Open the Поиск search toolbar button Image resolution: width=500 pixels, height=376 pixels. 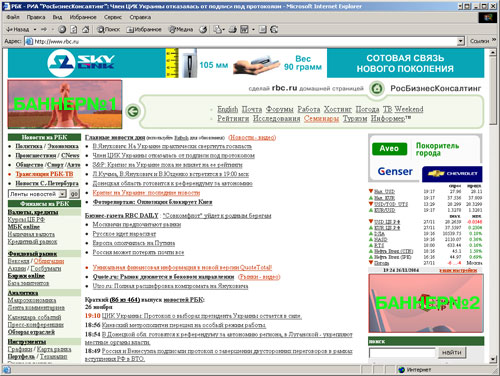[108, 30]
